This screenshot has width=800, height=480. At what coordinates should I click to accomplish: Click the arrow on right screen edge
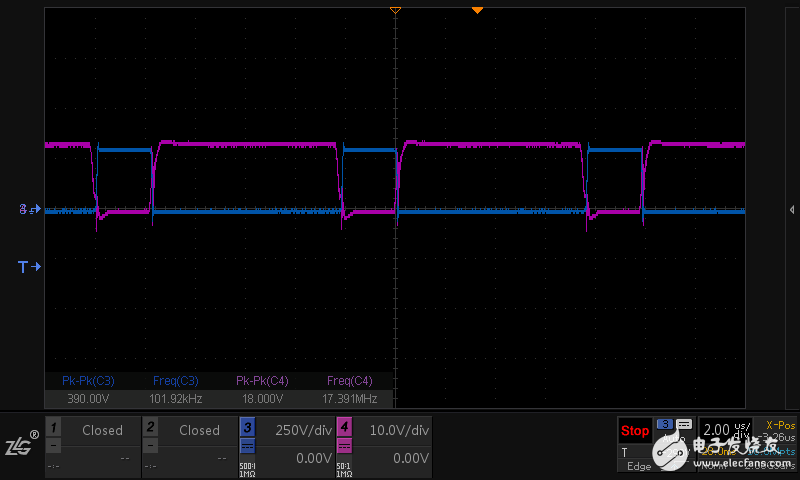pyautogui.click(x=792, y=210)
